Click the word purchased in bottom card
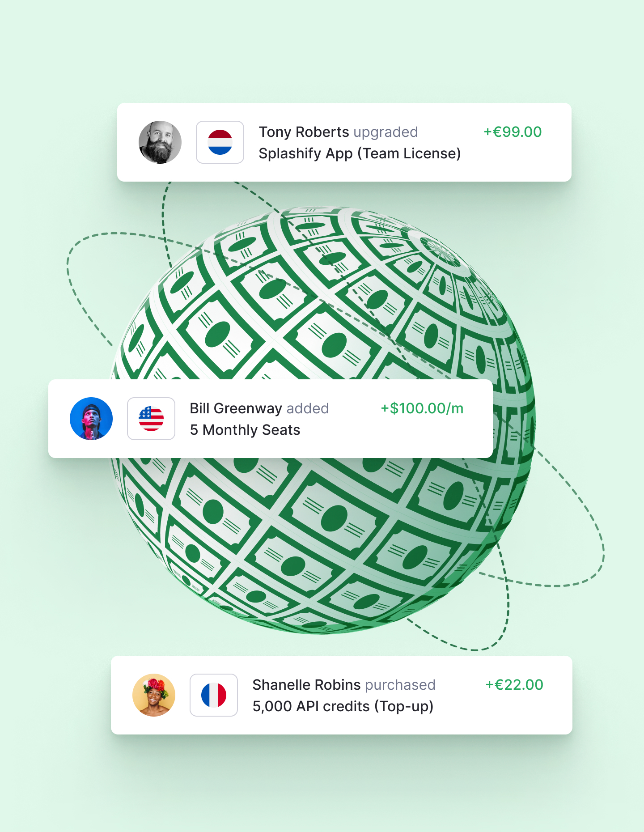 400,685
